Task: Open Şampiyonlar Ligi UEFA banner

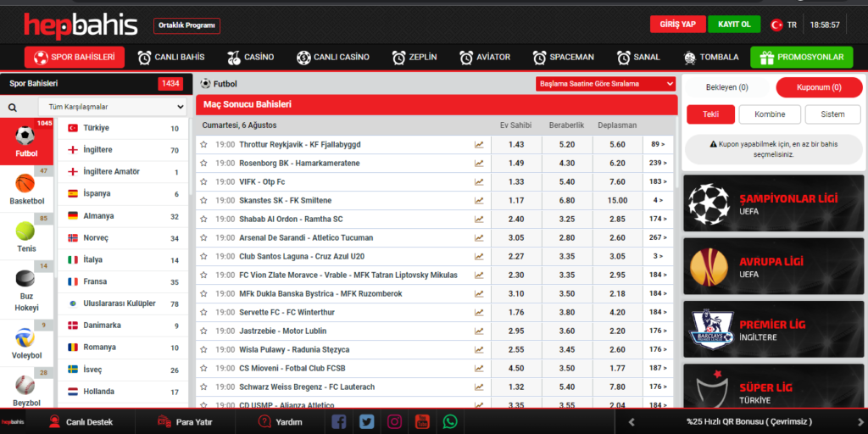Action: [x=773, y=203]
